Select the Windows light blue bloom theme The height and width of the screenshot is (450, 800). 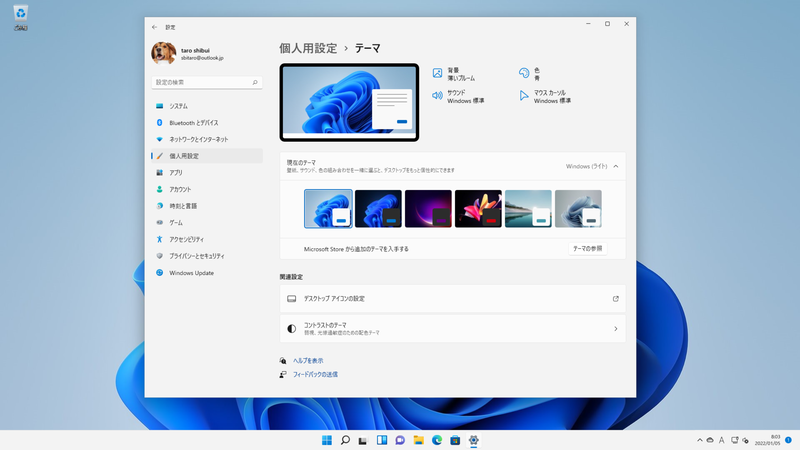(x=328, y=209)
